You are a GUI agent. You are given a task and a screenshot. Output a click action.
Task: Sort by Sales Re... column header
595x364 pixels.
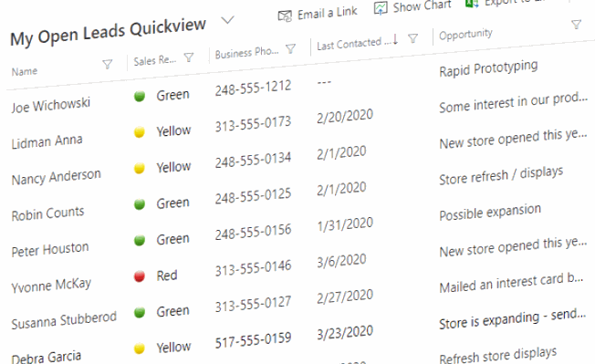pyautogui.click(x=155, y=60)
